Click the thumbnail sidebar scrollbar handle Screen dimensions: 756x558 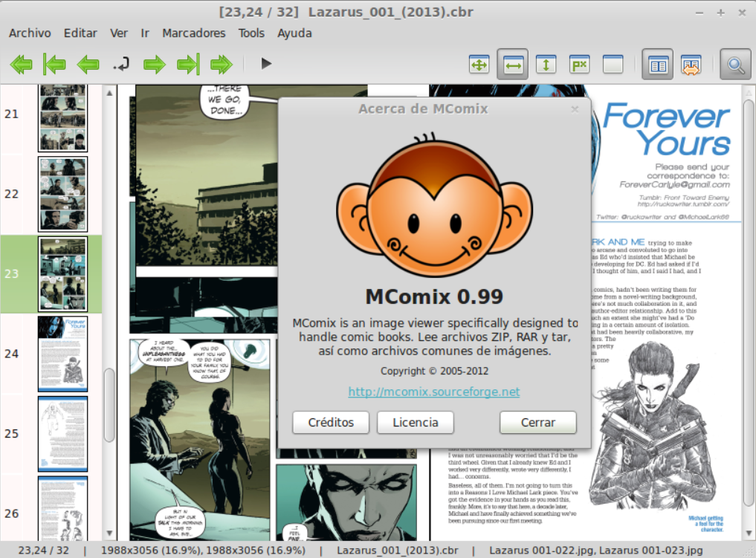[109, 405]
